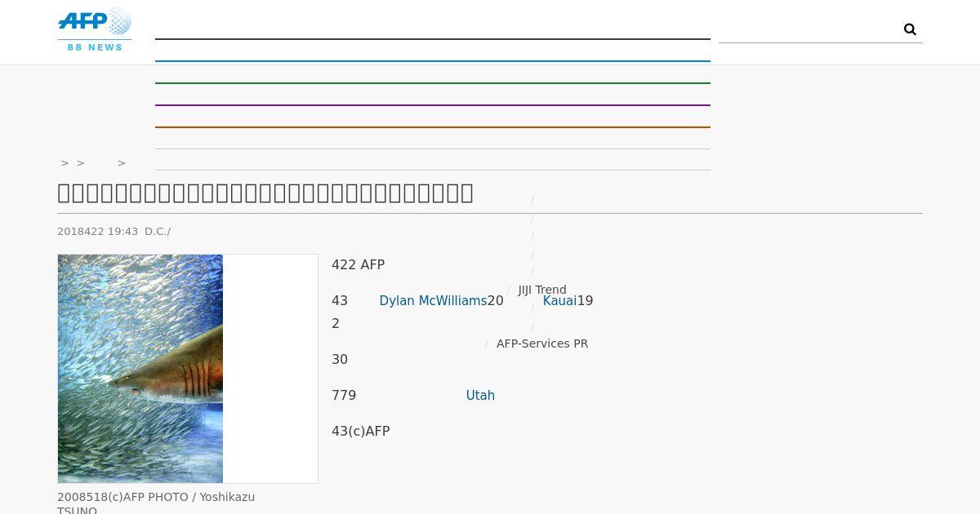Follow the Dylan McWilliams link
The image size is (980, 514).
click(x=433, y=301)
